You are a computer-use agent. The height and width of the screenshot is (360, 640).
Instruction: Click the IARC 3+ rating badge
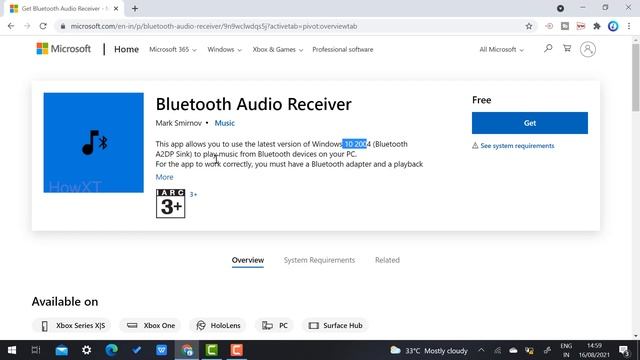[171, 203]
